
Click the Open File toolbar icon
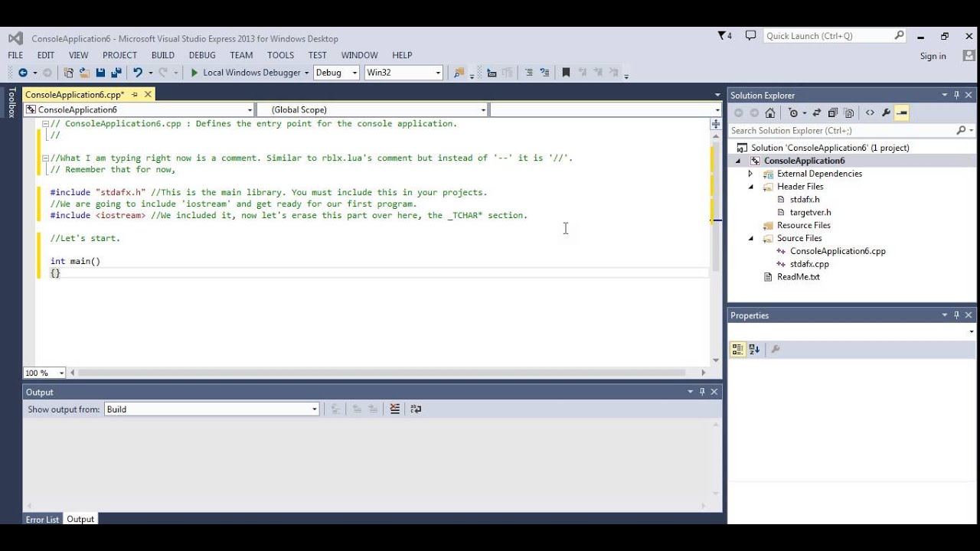click(x=84, y=73)
